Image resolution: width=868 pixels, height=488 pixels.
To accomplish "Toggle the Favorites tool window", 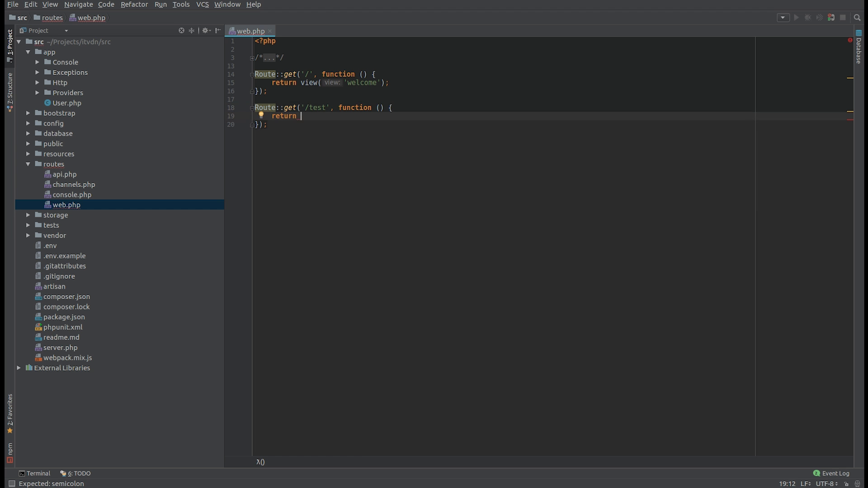I will 9,413.
